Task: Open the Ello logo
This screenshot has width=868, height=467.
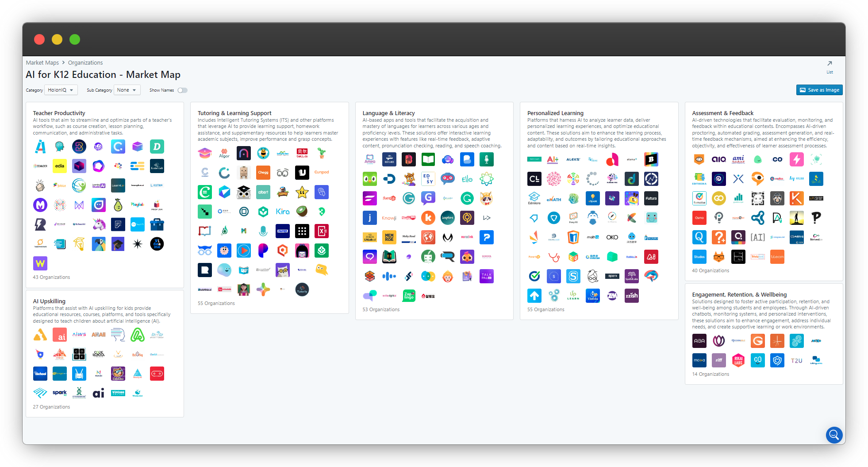Action: [467, 179]
